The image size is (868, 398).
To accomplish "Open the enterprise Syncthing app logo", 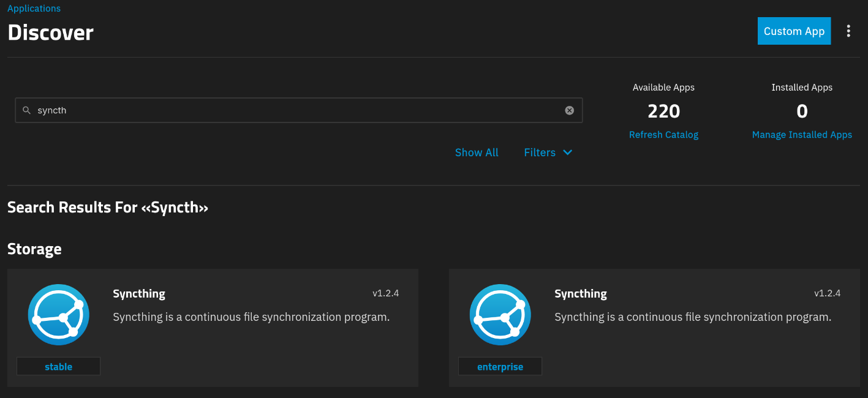I will coord(500,315).
